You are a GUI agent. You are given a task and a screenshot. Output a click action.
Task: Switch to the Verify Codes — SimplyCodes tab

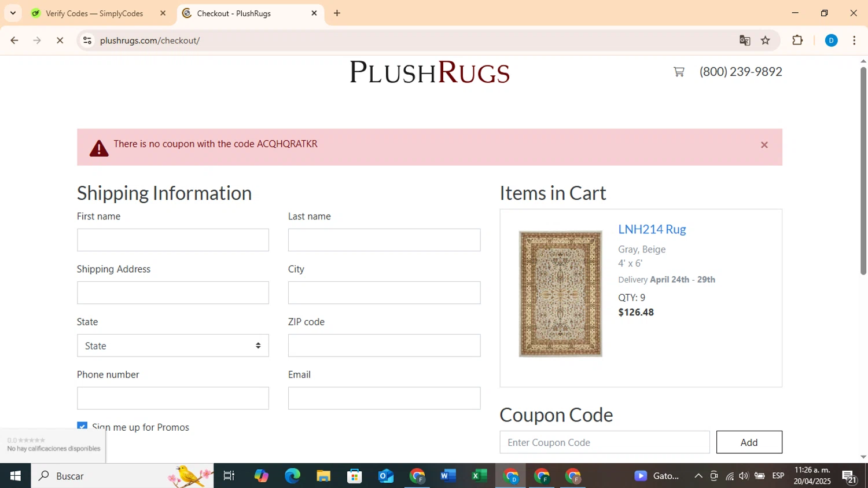point(94,13)
